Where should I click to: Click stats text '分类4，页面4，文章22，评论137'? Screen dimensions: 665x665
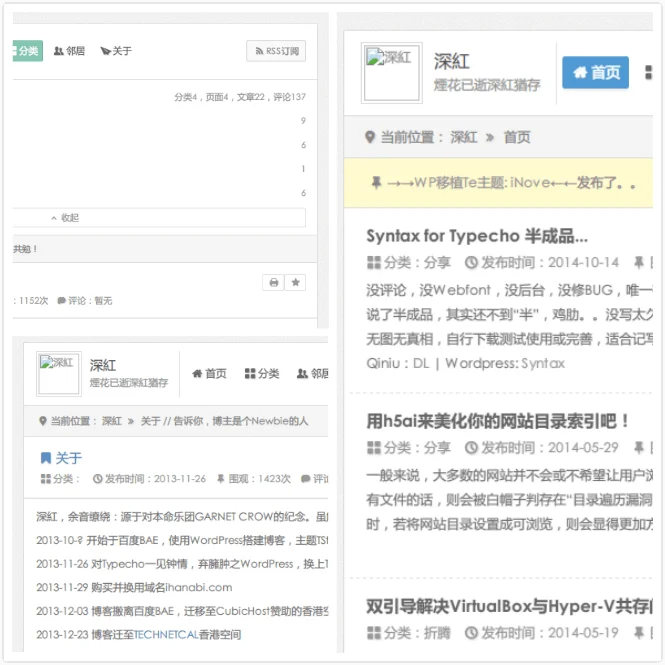click(x=240, y=97)
